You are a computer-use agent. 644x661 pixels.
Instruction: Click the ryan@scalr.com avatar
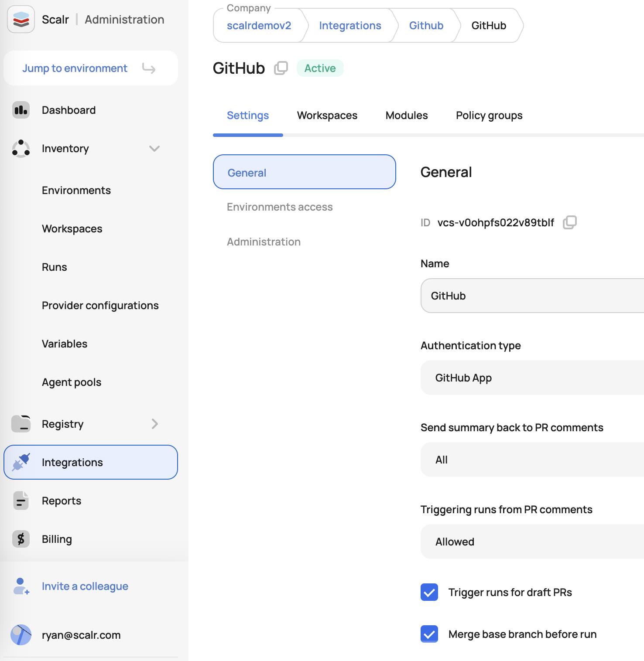click(21, 635)
